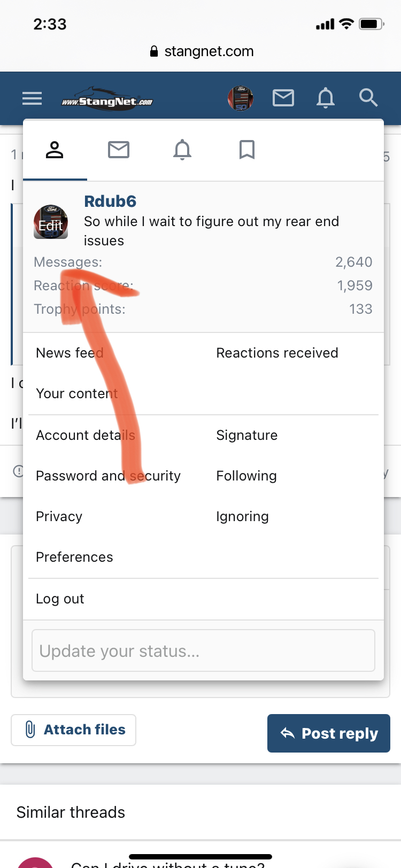Edit the profile avatar image
The height and width of the screenshot is (868, 401).
click(x=51, y=222)
